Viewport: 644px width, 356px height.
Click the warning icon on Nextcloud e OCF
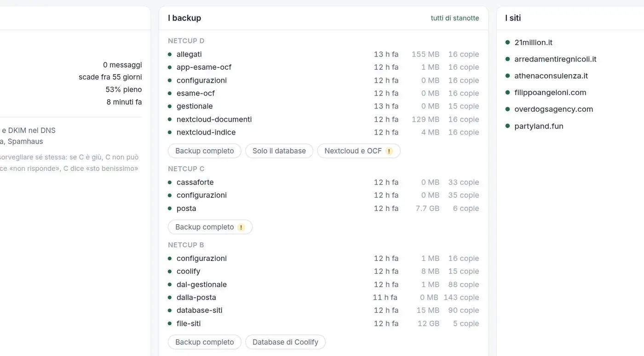pyautogui.click(x=389, y=151)
